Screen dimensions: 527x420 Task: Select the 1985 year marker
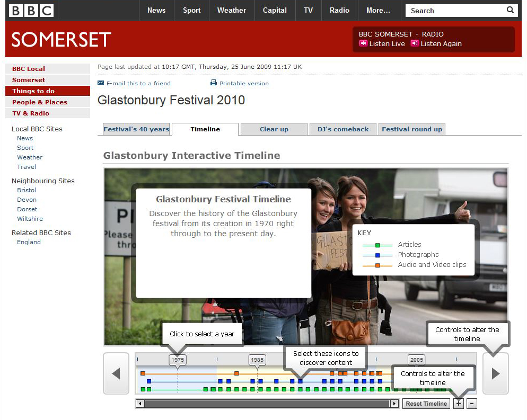click(257, 360)
